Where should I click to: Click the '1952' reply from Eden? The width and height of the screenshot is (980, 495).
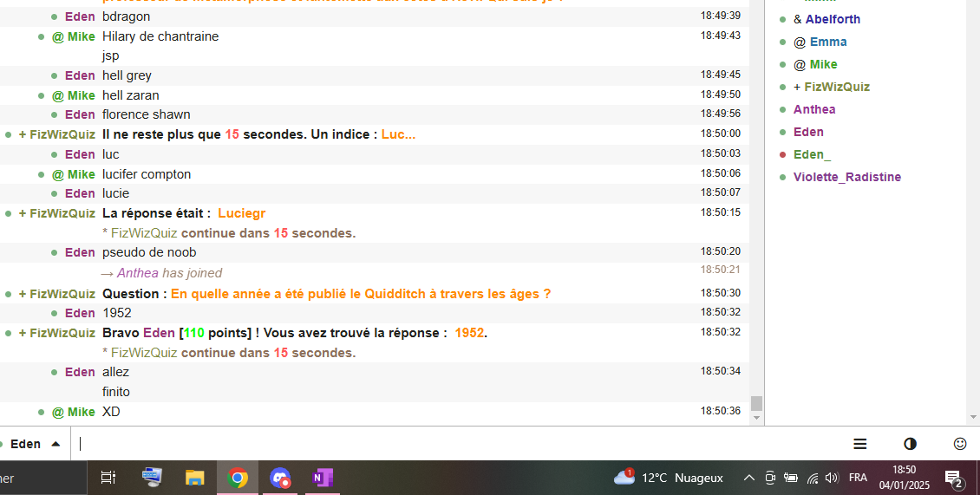[x=117, y=313]
